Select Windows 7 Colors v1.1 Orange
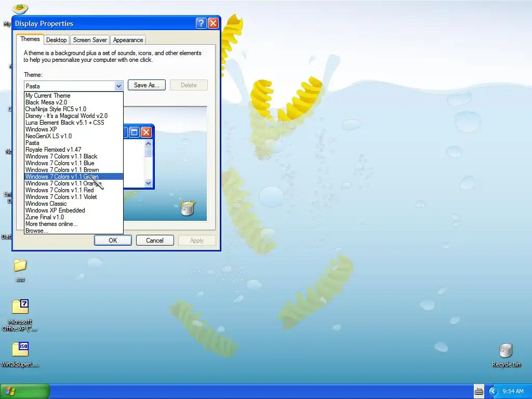This screenshot has height=399, width=532. (74, 183)
